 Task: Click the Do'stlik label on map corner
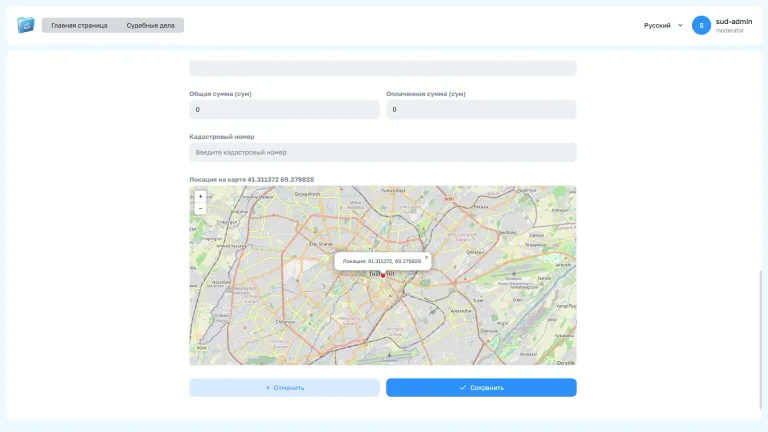click(x=566, y=363)
